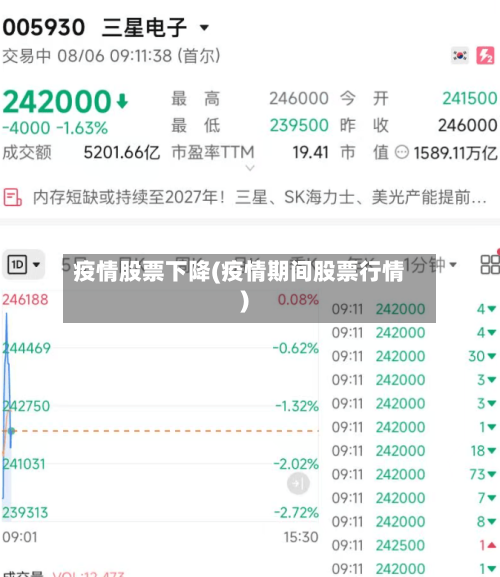Open the 1分钟 interval dropdown
Screen dimensions: 500x577
click(430, 264)
